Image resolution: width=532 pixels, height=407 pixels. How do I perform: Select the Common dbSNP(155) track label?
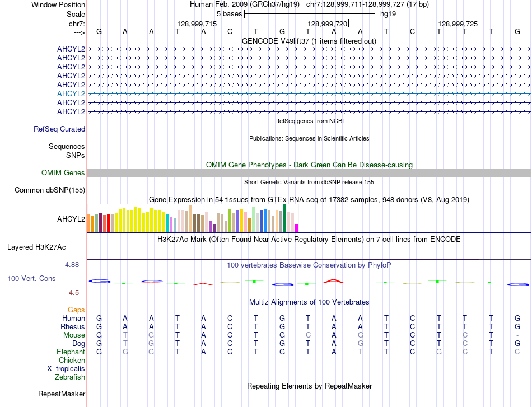(50, 190)
